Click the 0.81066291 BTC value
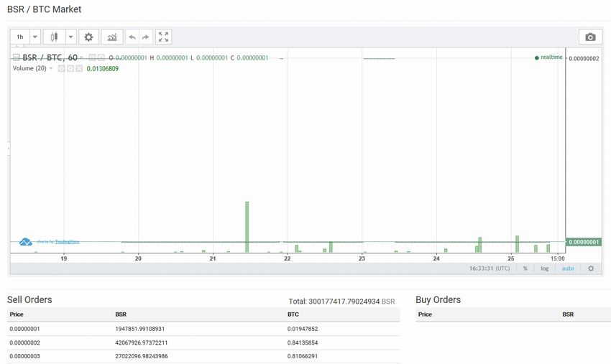 click(303, 356)
